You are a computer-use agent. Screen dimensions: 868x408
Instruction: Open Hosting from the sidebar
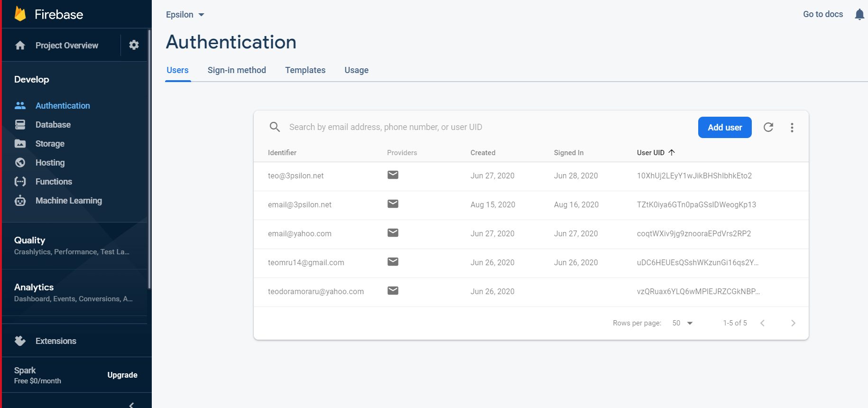50,163
